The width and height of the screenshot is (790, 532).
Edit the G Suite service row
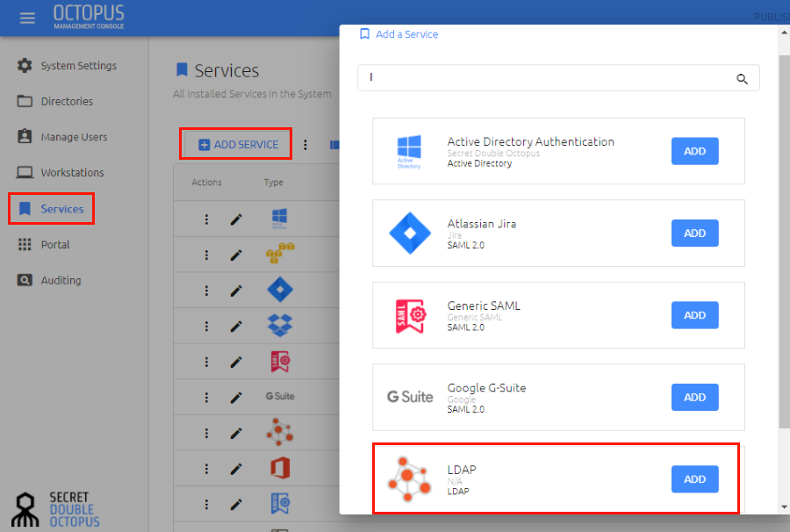(x=236, y=398)
